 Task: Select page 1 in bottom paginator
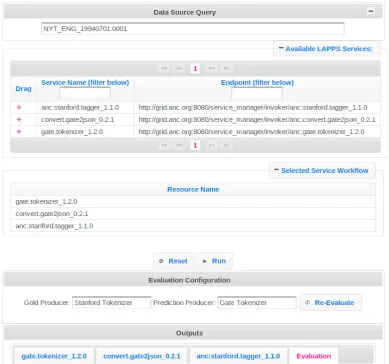pyautogui.click(x=195, y=145)
